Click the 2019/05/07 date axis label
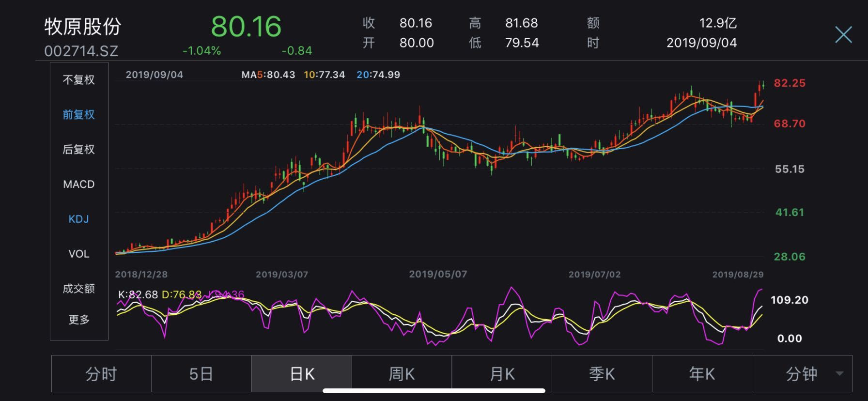Screen dimensions: 868x401 [438, 275]
